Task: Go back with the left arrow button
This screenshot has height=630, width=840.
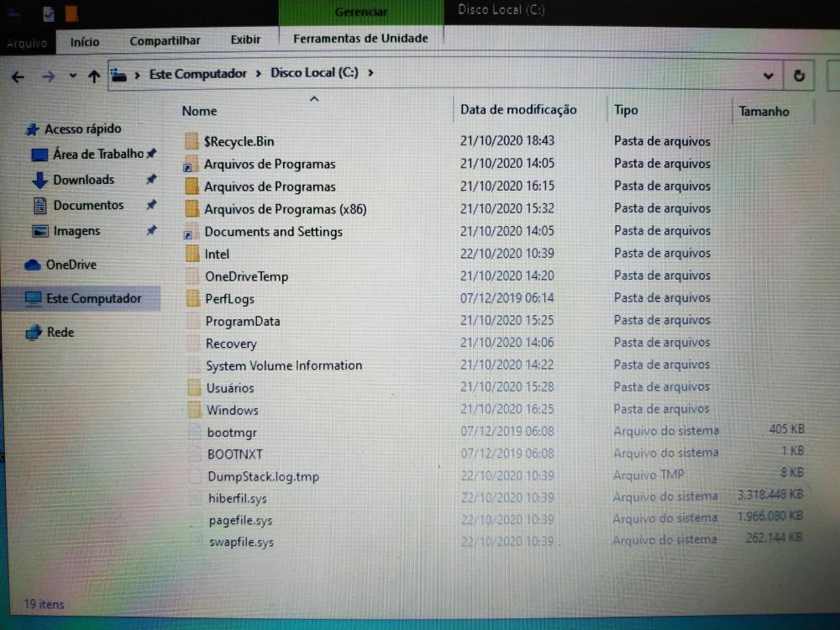Action: (18, 77)
